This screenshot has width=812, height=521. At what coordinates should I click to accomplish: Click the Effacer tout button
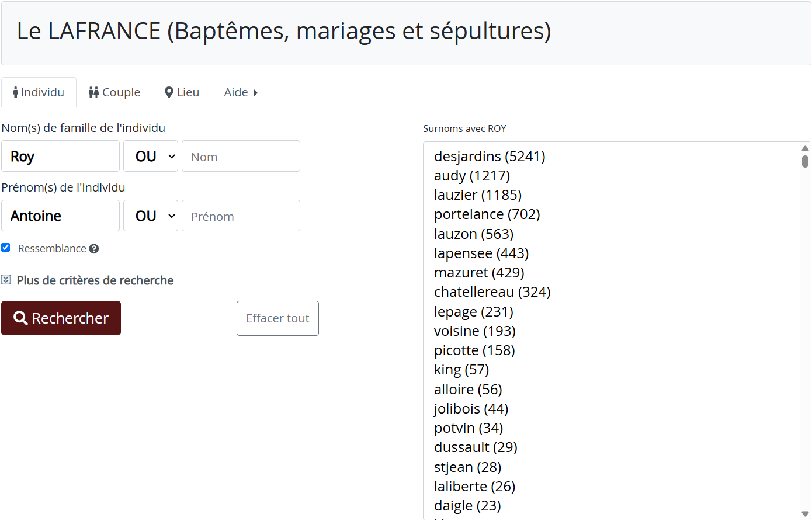[x=277, y=318]
